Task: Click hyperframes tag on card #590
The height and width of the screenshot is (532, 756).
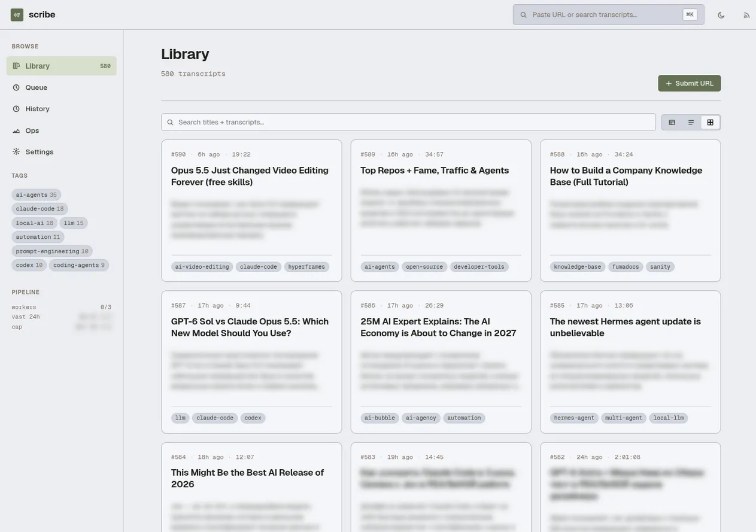Action: (306, 267)
